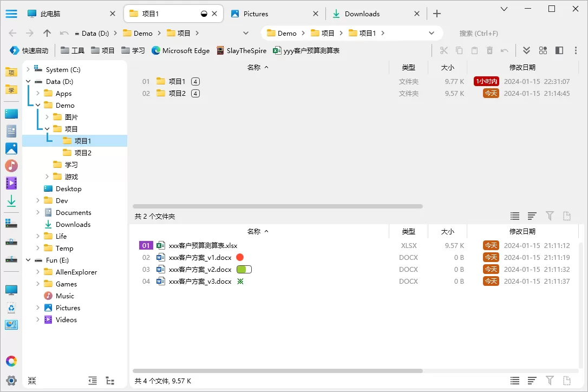Screen dimensions: 588x392
Task: Open the Music shortcut in the left sidebar
Action: tap(64, 296)
